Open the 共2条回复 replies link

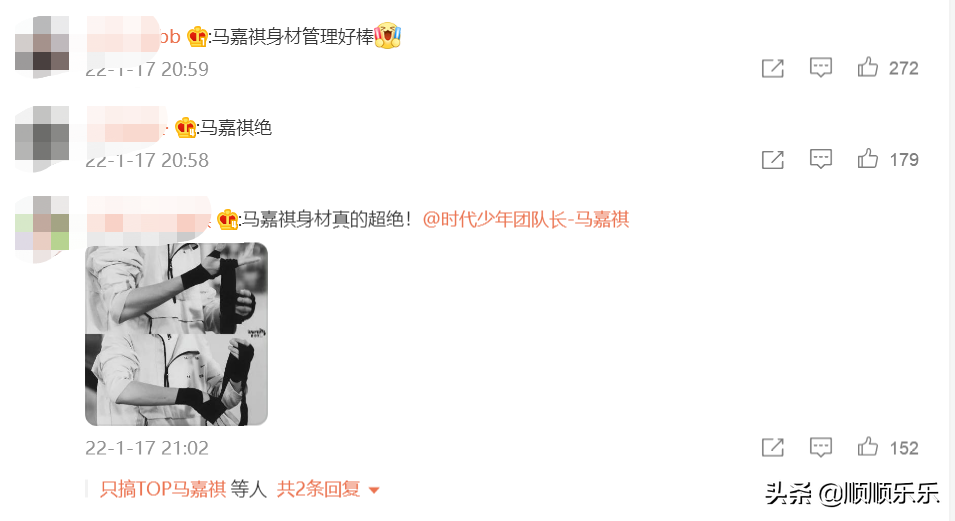coord(319,489)
